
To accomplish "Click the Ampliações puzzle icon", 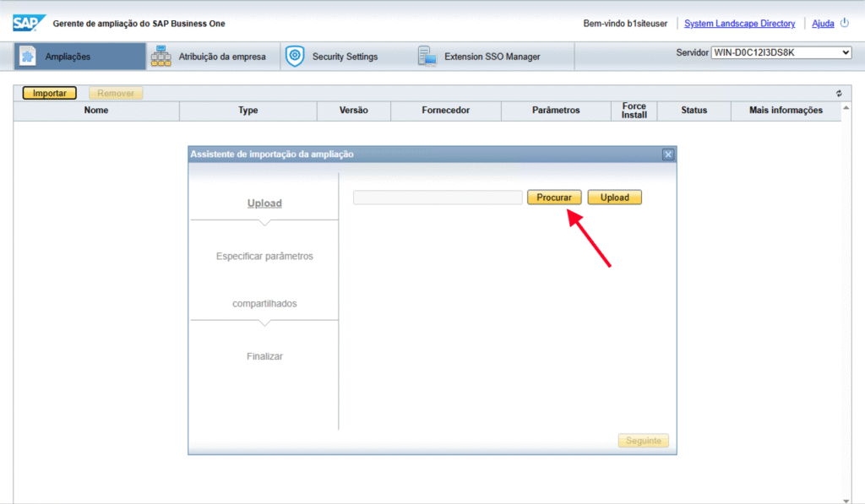I will point(27,57).
